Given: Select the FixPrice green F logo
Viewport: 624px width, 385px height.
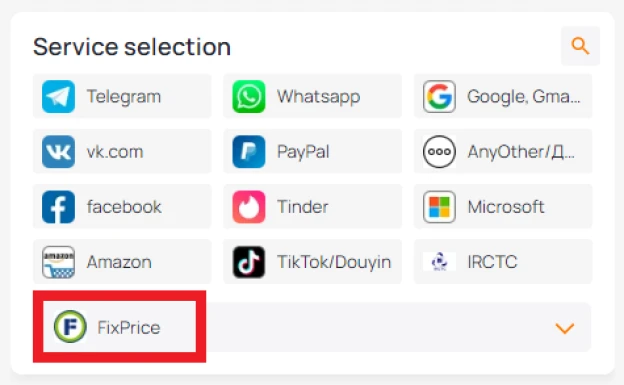Looking at the screenshot, I should (70, 327).
